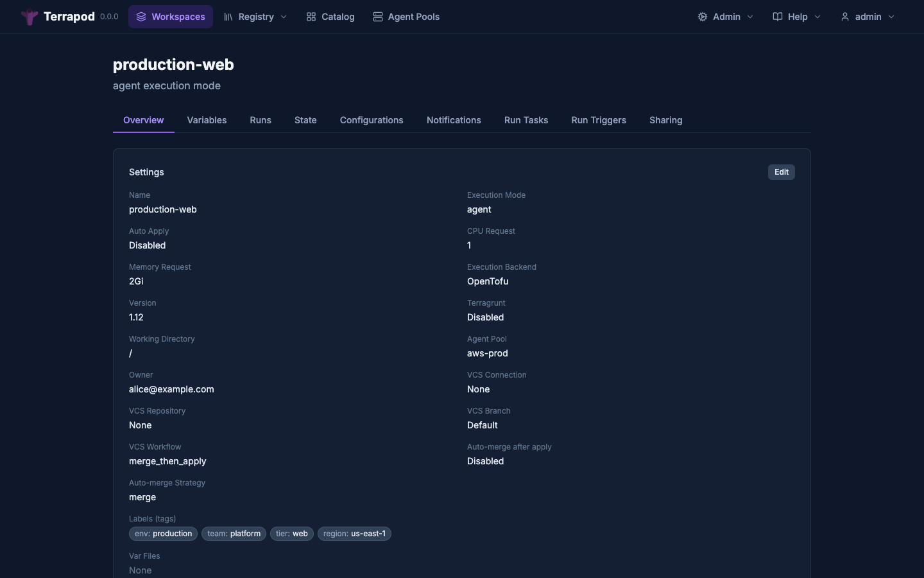This screenshot has height=578, width=924.
Task: Click the VCS Repository None value
Action: (x=141, y=425)
